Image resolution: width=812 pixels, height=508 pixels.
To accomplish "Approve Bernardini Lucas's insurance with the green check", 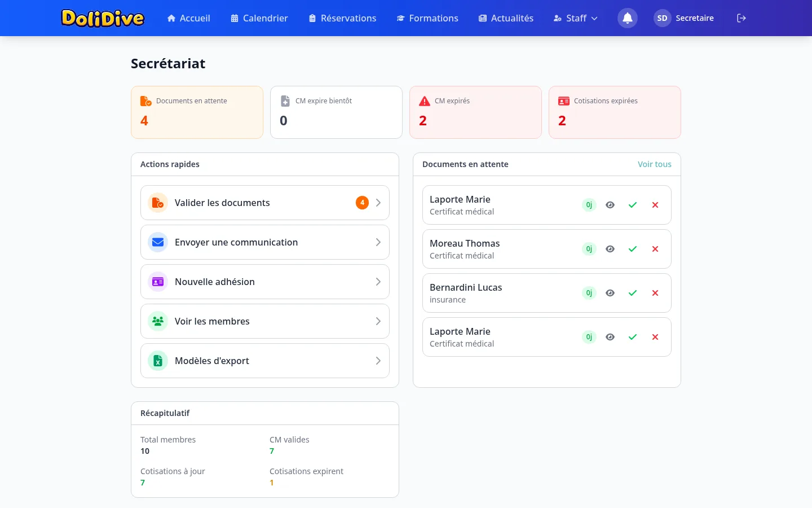I will [x=633, y=293].
